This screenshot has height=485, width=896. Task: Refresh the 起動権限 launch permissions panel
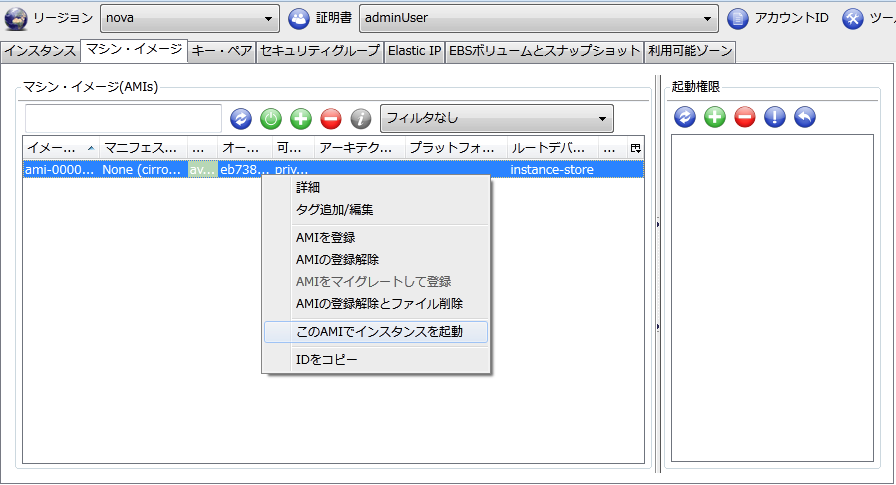[x=685, y=117]
